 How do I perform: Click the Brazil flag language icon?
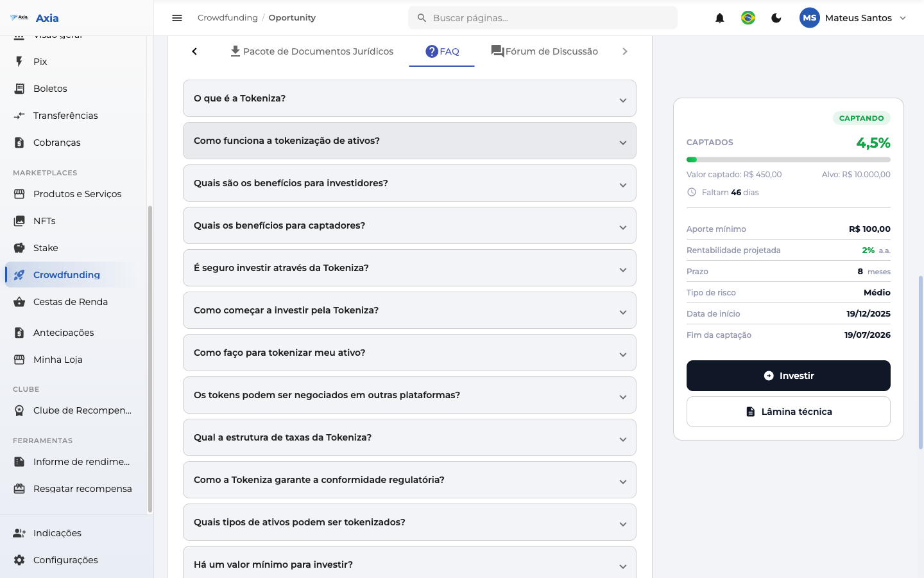click(x=748, y=18)
